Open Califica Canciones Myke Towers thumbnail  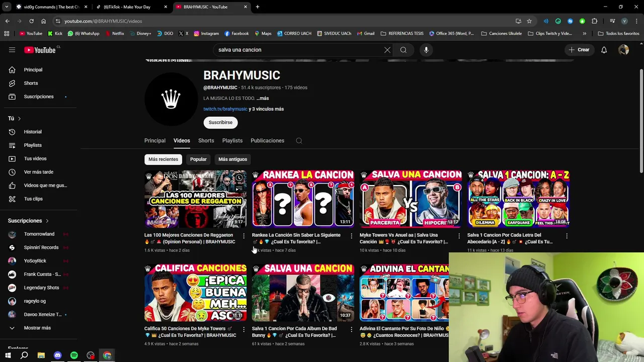click(195, 292)
